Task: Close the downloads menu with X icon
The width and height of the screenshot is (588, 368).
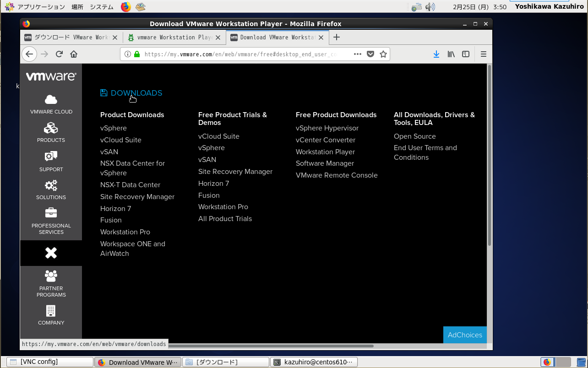Action: [x=51, y=253]
